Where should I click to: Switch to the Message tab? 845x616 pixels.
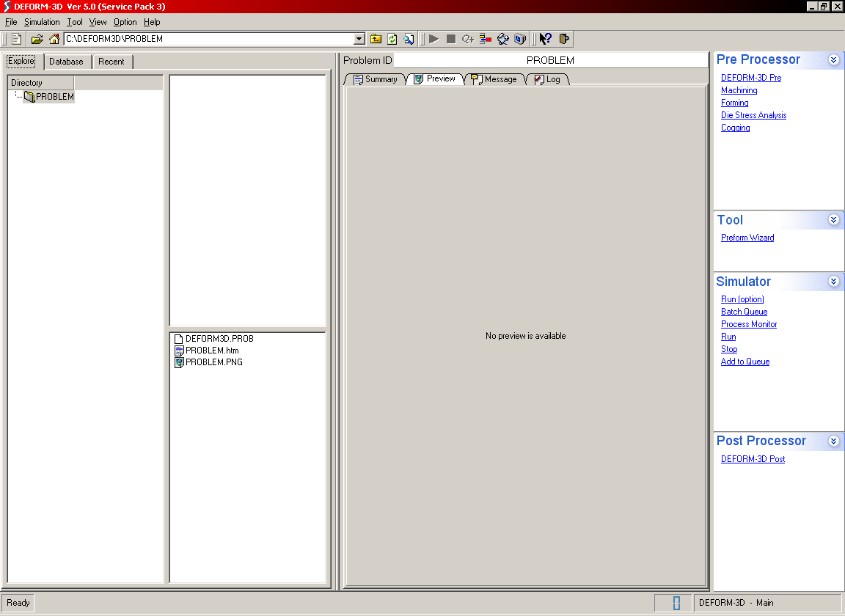[494, 79]
